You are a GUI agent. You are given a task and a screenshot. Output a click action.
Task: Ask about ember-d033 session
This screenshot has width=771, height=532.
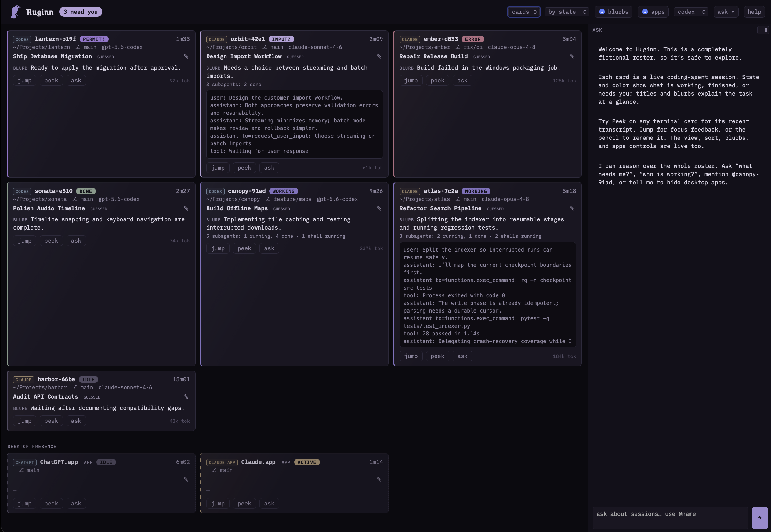(x=462, y=81)
